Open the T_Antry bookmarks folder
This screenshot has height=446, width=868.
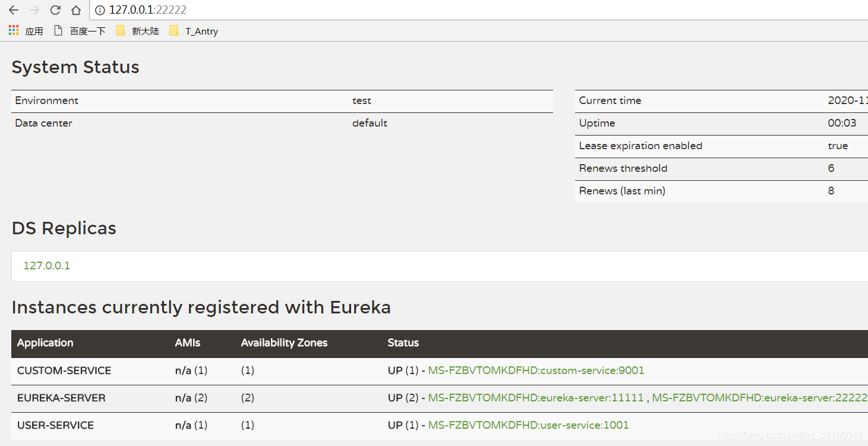tap(194, 31)
